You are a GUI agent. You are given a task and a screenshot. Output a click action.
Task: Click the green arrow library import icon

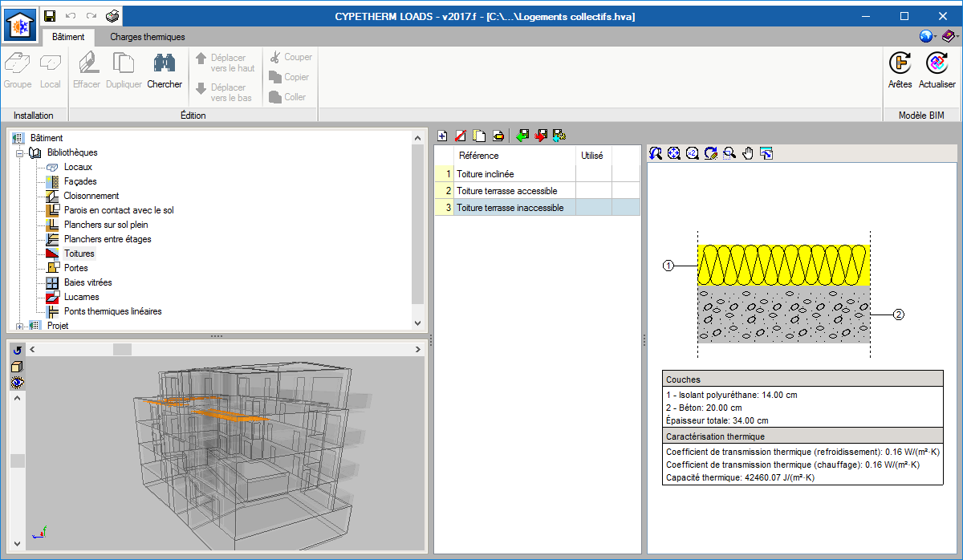coord(522,136)
